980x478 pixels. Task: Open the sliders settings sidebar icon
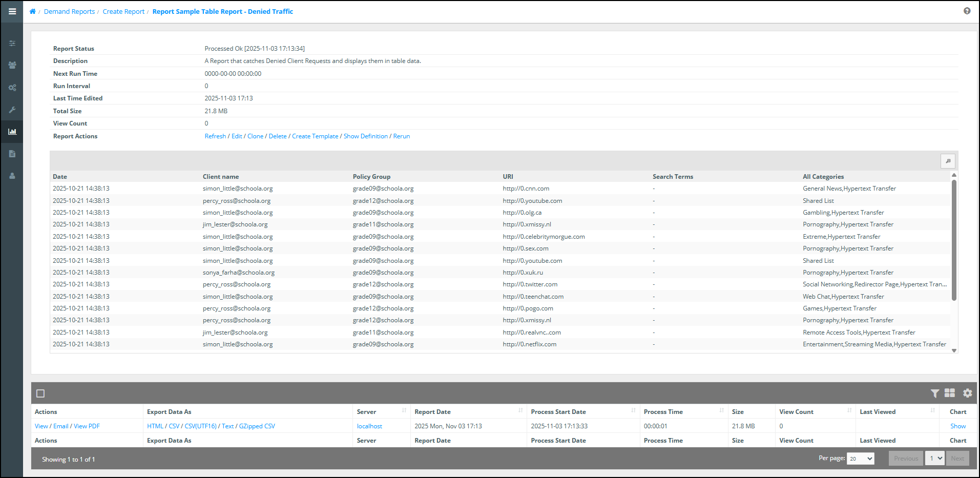click(x=12, y=44)
